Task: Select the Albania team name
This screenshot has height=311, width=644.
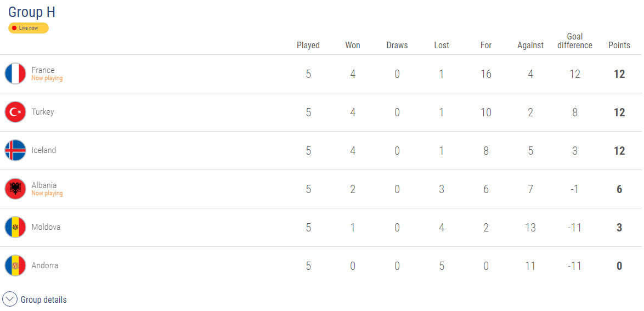Action: [44, 185]
